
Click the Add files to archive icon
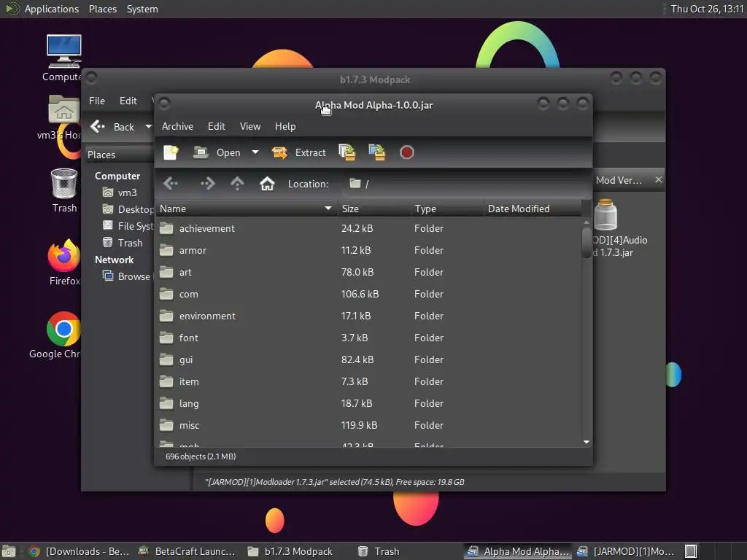[x=347, y=152]
